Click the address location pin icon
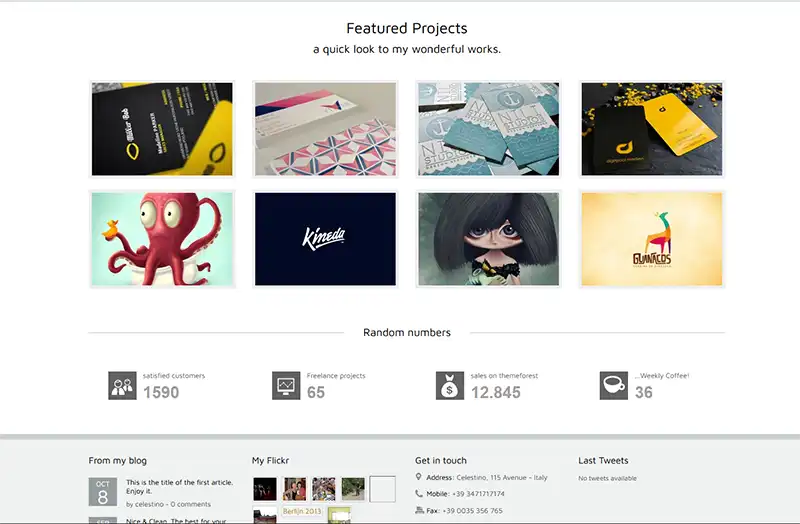This screenshot has width=800, height=524. 418,477
